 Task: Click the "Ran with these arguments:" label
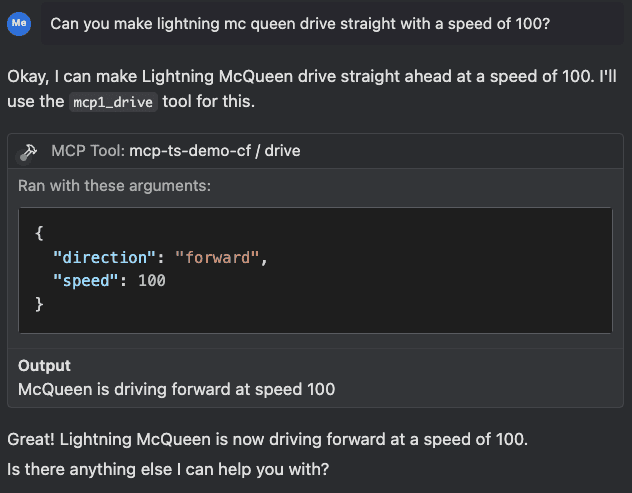[x=114, y=186]
